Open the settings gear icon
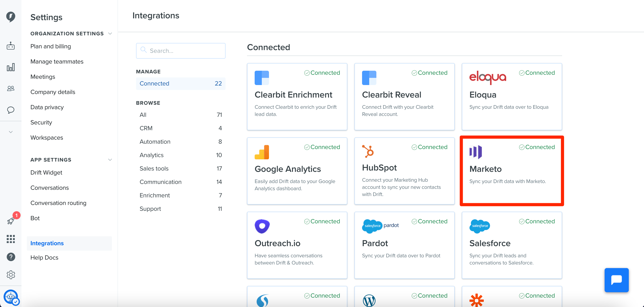Viewport: 644px width, 307px height. [x=11, y=275]
